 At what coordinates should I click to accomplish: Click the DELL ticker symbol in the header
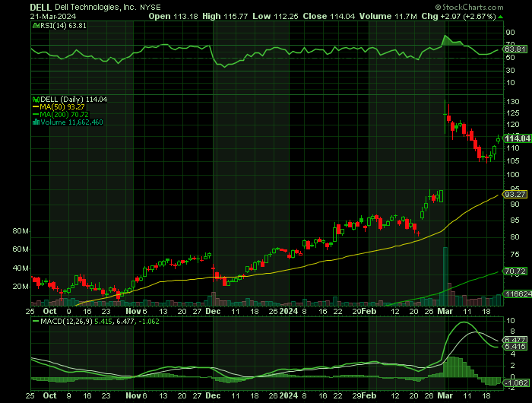pyautogui.click(x=41, y=7)
